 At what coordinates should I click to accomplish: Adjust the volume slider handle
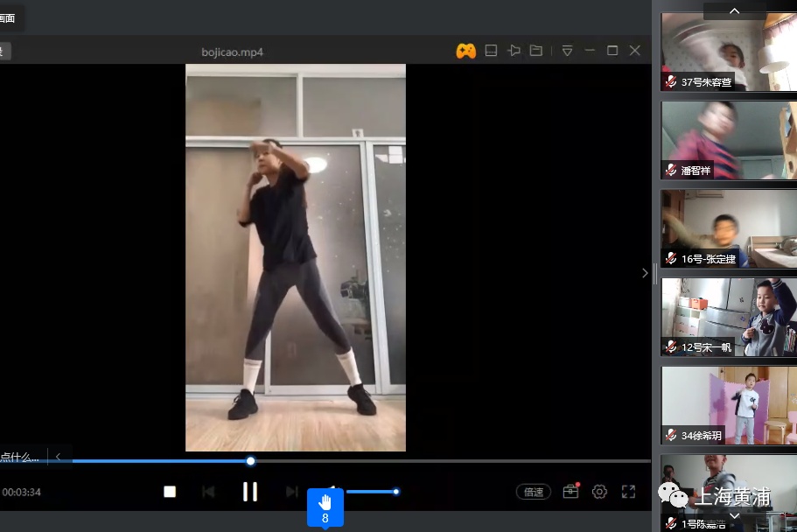click(396, 492)
